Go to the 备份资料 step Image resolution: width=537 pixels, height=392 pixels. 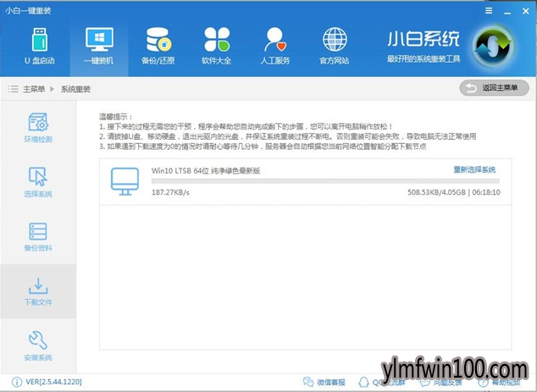tap(38, 237)
